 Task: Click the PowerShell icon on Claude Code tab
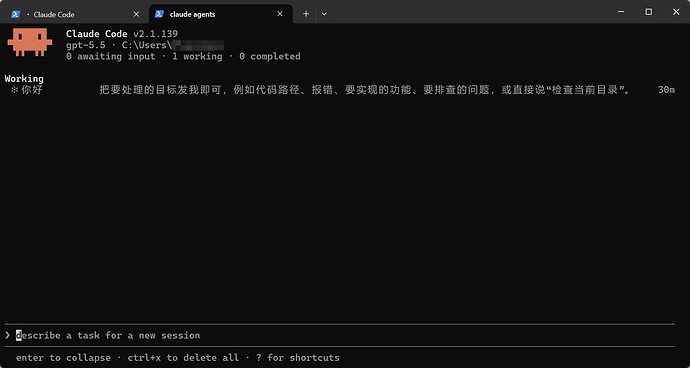15,14
